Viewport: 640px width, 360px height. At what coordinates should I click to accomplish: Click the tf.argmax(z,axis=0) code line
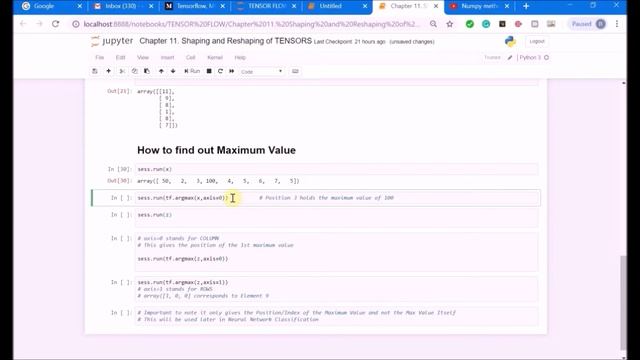point(183,259)
